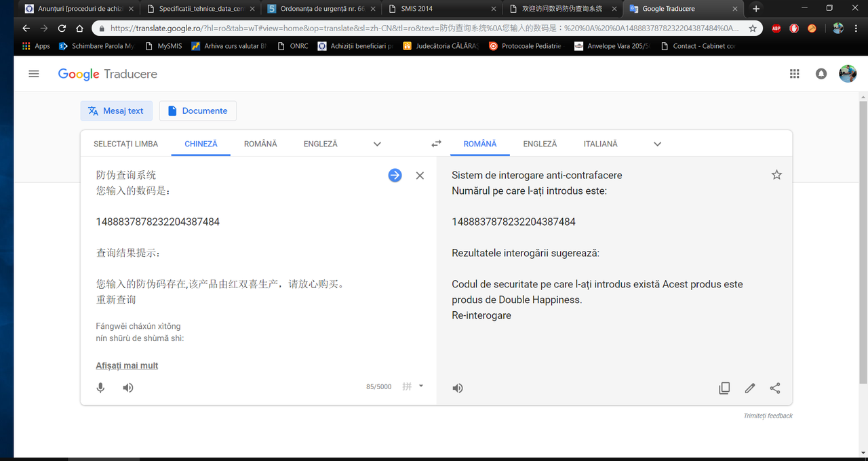Viewport: 868px width, 461px height.
Task: Open Schimbare Parola bookmark
Action: pos(97,46)
